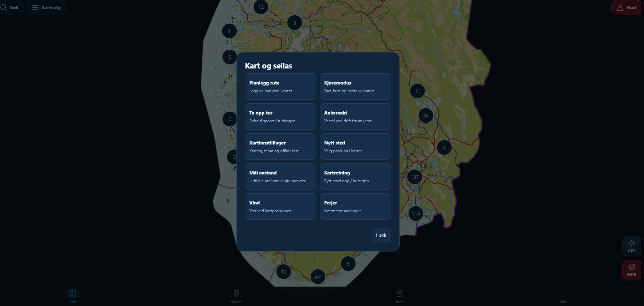
Task: Select the map cluster marker 11
Action: [417, 91]
